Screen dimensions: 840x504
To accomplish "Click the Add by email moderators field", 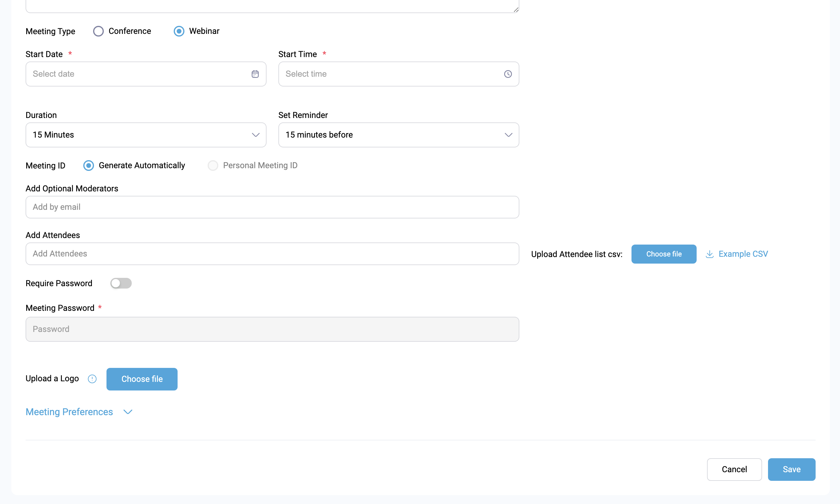I will click(x=272, y=207).
